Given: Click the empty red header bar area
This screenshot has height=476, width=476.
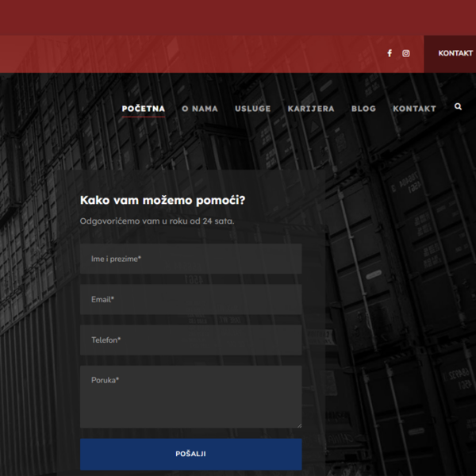Looking at the screenshot, I should click(x=198, y=53).
